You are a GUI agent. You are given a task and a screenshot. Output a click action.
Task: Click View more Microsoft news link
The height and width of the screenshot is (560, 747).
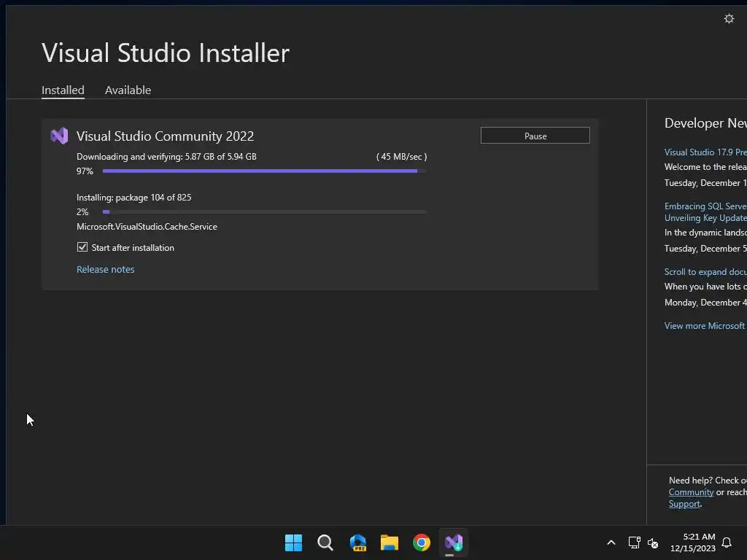(705, 326)
